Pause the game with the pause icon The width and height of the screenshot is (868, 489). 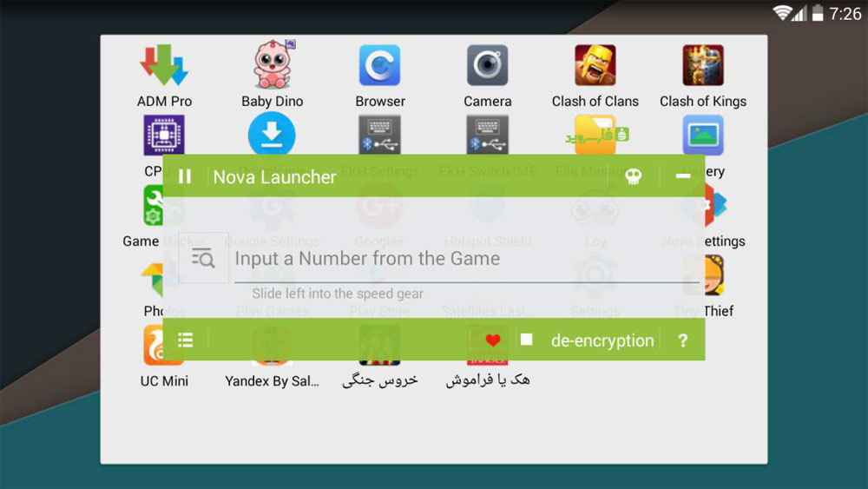tap(185, 176)
